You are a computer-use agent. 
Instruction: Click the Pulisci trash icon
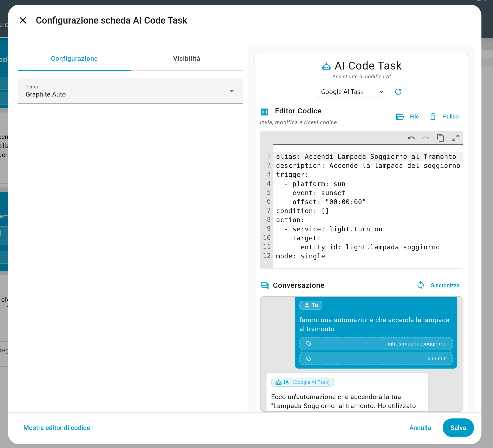click(x=433, y=117)
